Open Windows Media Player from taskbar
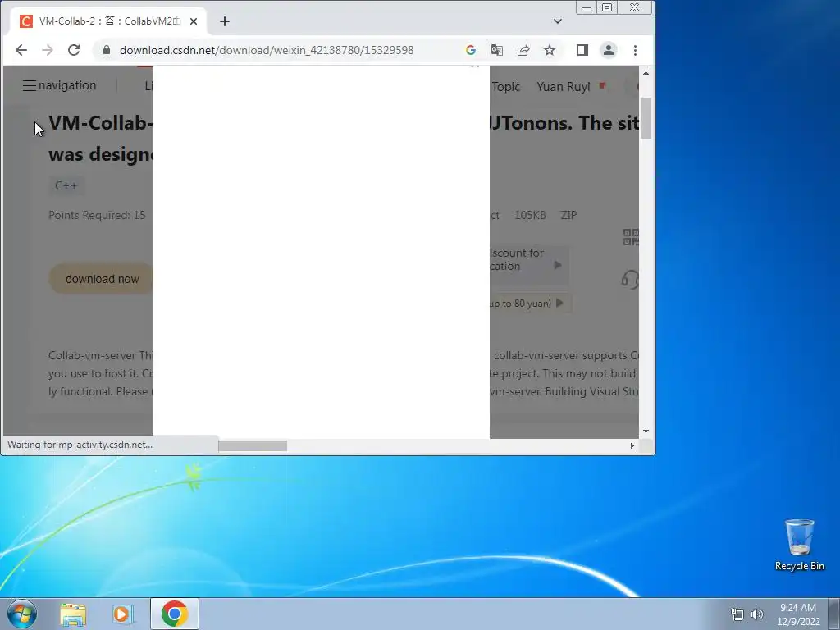 [123, 614]
